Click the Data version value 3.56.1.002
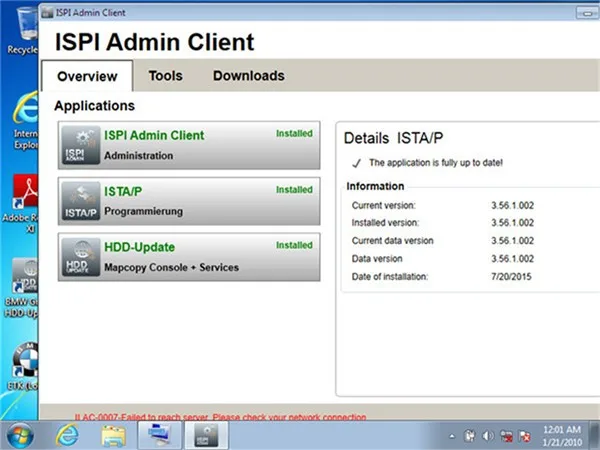 [512, 259]
